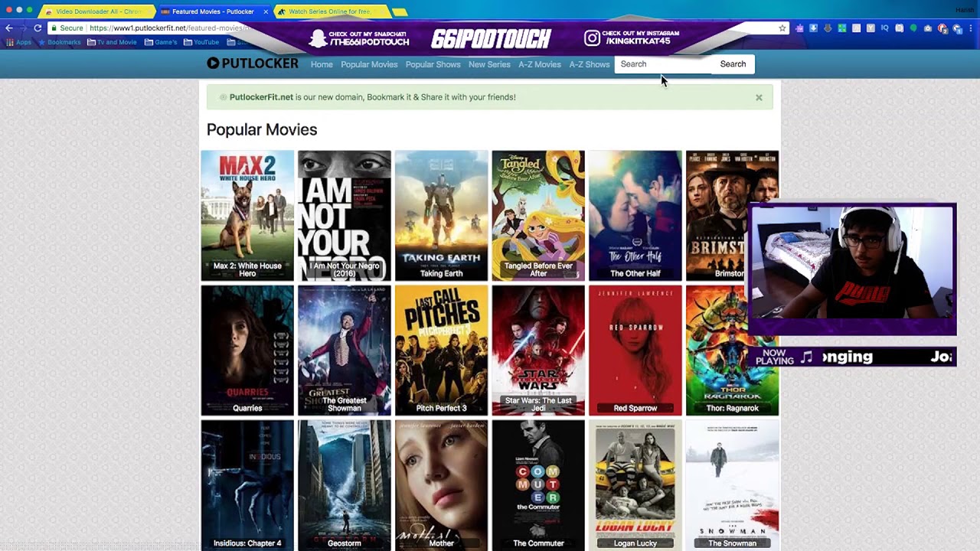
Task: Open the green and blue grid extension
Action: point(842,28)
